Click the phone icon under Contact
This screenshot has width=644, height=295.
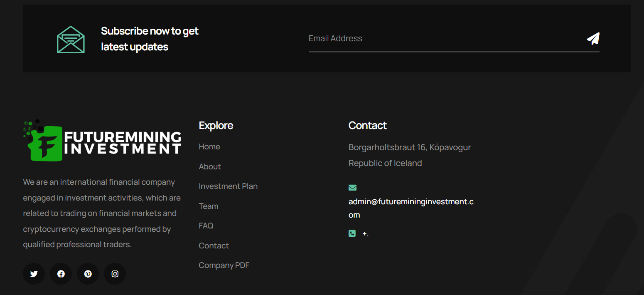click(x=352, y=233)
